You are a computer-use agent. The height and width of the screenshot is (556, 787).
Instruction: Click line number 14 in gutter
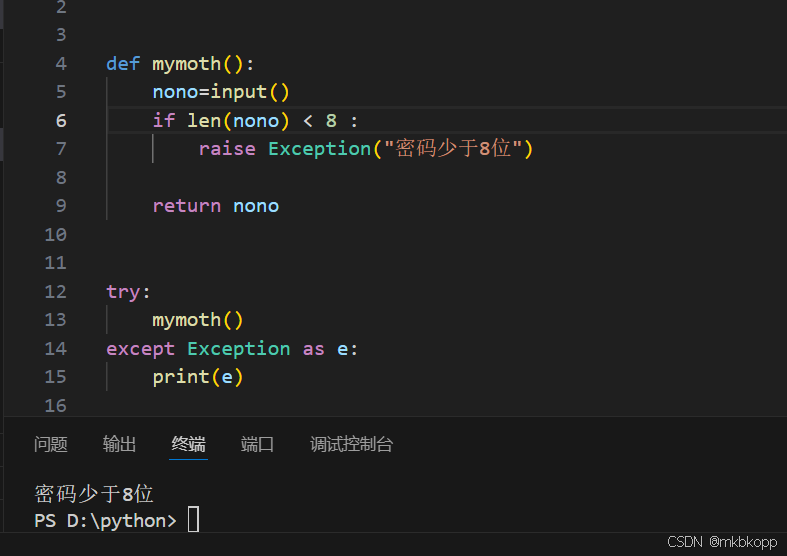tap(56, 349)
